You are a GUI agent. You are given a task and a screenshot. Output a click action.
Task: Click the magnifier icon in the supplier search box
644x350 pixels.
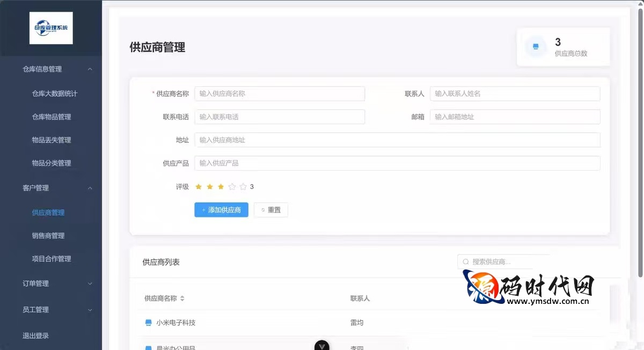coord(466,261)
